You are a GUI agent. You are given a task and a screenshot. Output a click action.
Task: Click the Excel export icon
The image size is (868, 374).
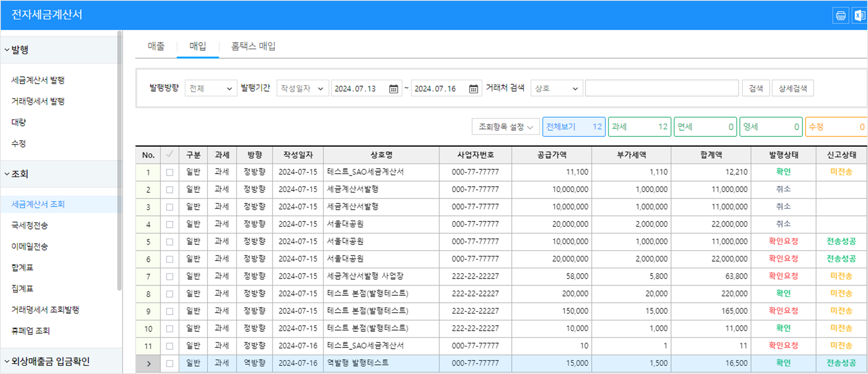tap(859, 15)
